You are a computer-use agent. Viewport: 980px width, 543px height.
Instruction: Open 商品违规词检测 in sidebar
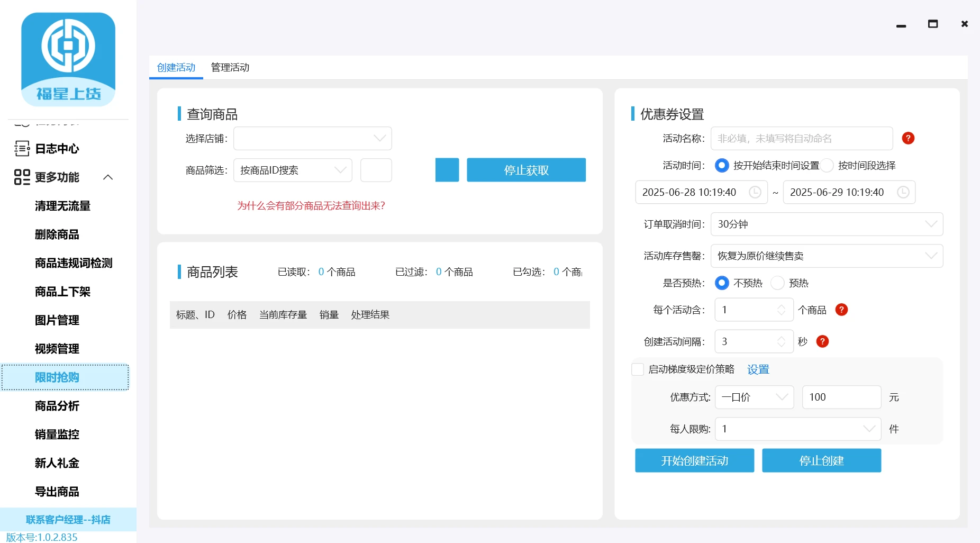click(74, 263)
